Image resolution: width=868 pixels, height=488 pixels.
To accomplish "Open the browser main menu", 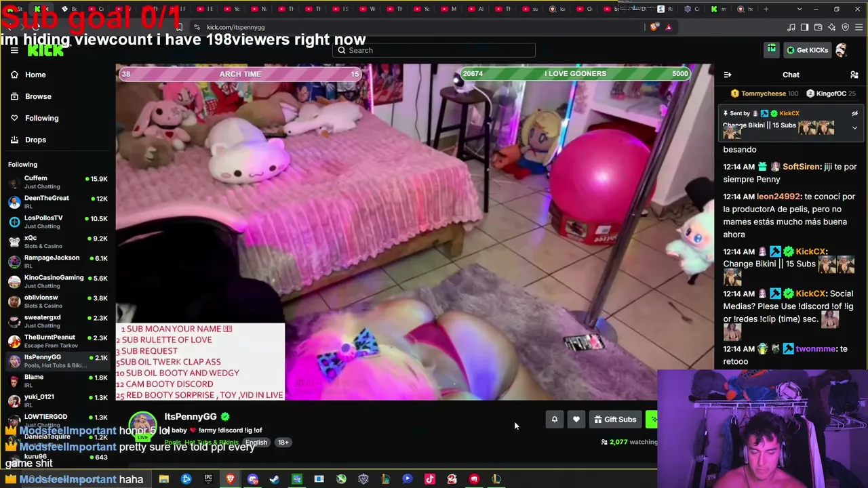I will [859, 27].
